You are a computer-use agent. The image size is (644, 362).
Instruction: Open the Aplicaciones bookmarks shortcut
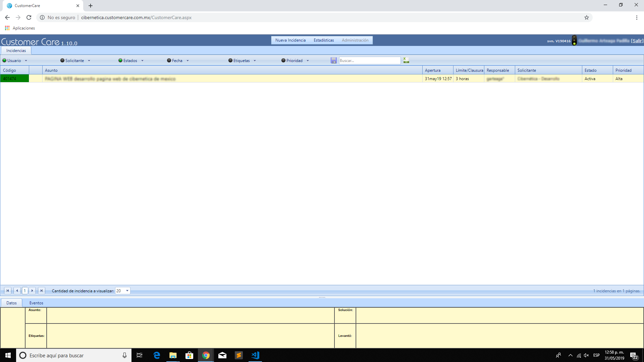pyautogui.click(x=20, y=28)
